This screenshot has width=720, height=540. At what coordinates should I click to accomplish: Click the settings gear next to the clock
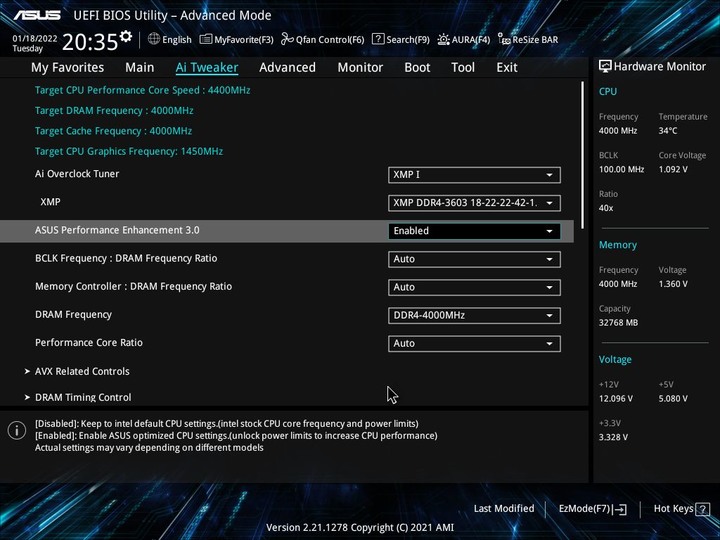click(126, 36)
